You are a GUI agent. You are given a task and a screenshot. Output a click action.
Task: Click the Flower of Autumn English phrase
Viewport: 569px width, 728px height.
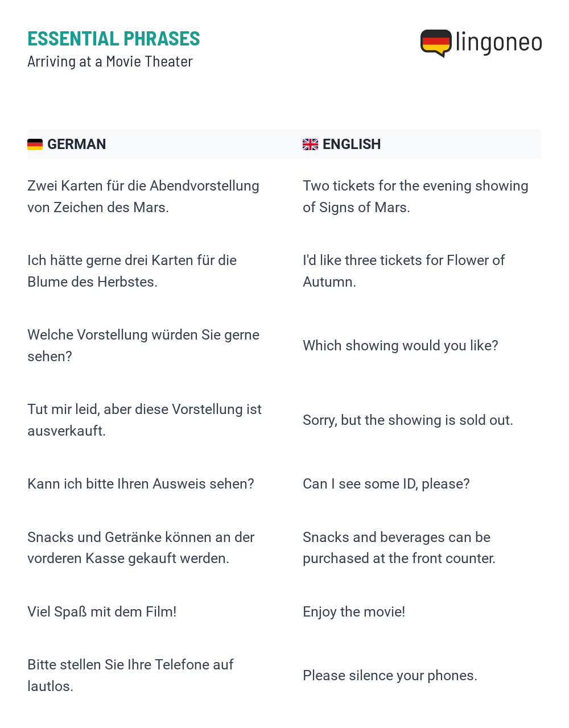point(403,271)
